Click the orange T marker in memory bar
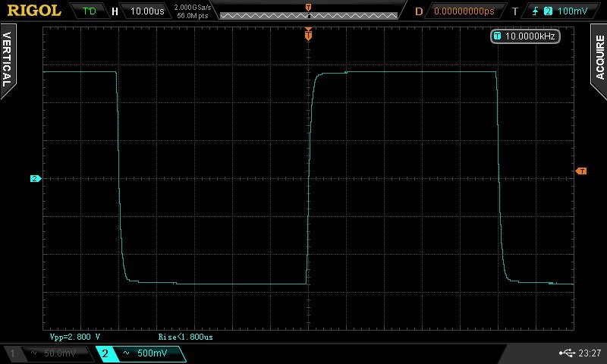607x364 pixels. (x=308, y=8)
